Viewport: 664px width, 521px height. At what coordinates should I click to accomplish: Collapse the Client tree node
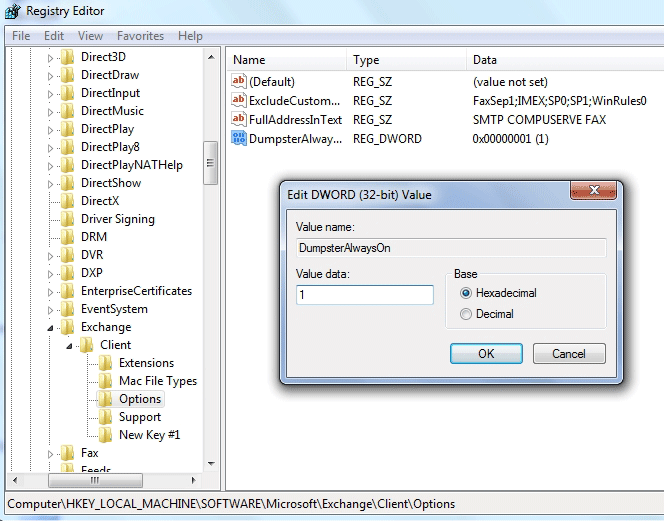tap(69, 345)
